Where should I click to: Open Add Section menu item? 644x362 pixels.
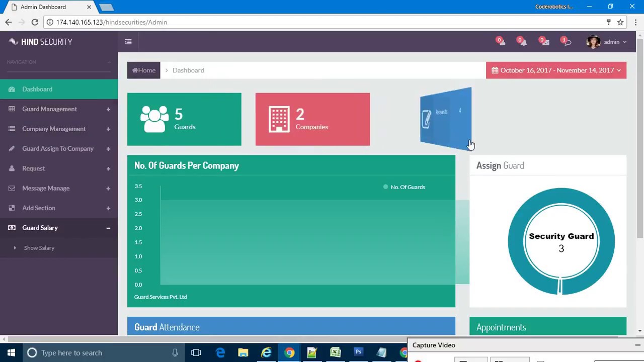[59, 208]
